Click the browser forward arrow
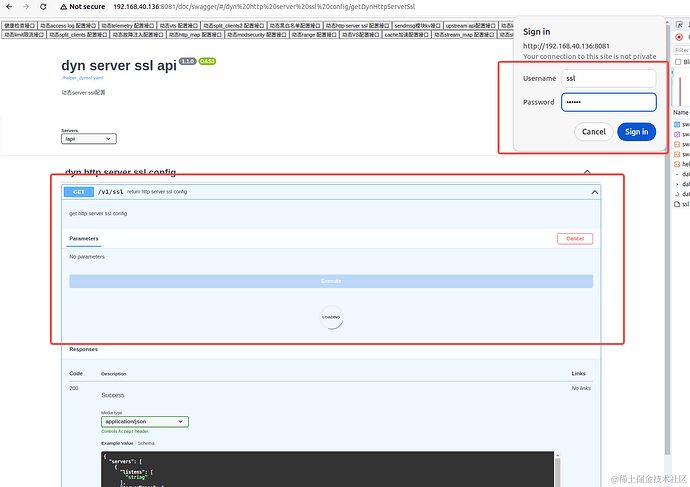The height and width of the screenshot is (487, 690). (26, 6)
